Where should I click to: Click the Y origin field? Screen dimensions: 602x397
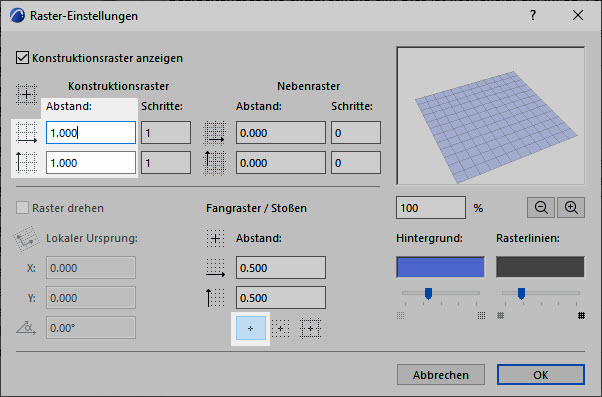coord(91,298)
